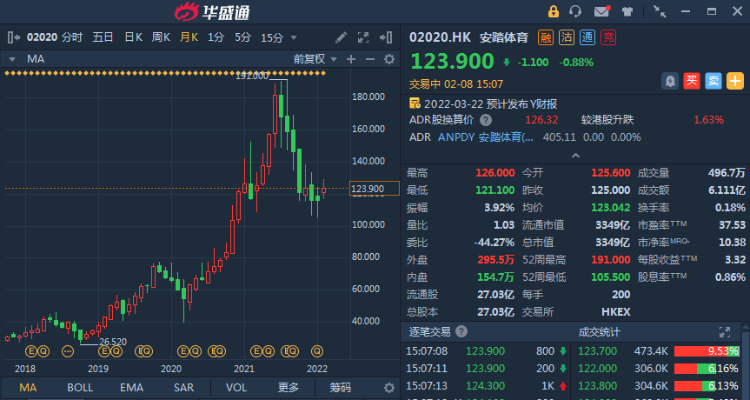The width and height of the screenshot is (750, 400).
Task: Select the 成交统计 trade statistics header
Action: 599,332
